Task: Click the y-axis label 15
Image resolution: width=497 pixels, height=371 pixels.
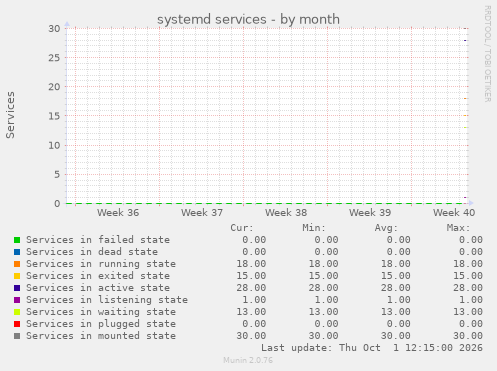Action: click(x=54, y=116)
